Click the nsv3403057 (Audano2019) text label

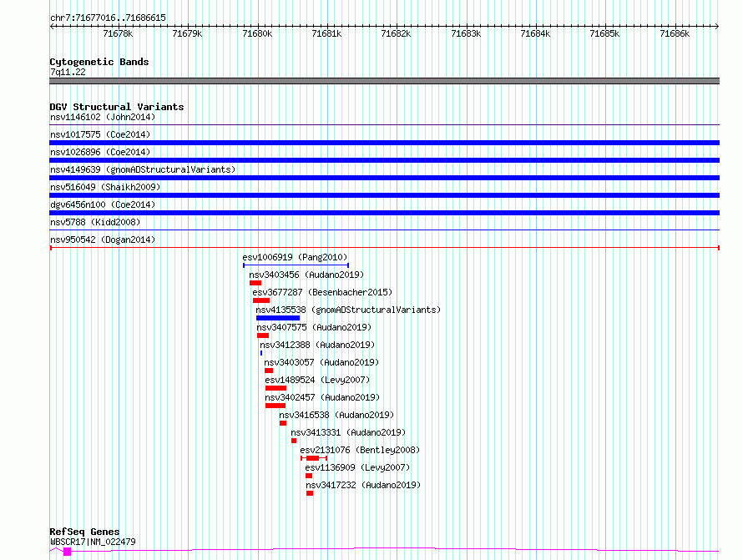click(321, 362)
